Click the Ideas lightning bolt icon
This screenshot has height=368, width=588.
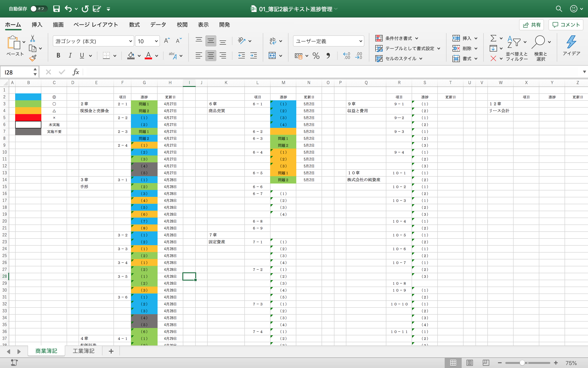571,42
